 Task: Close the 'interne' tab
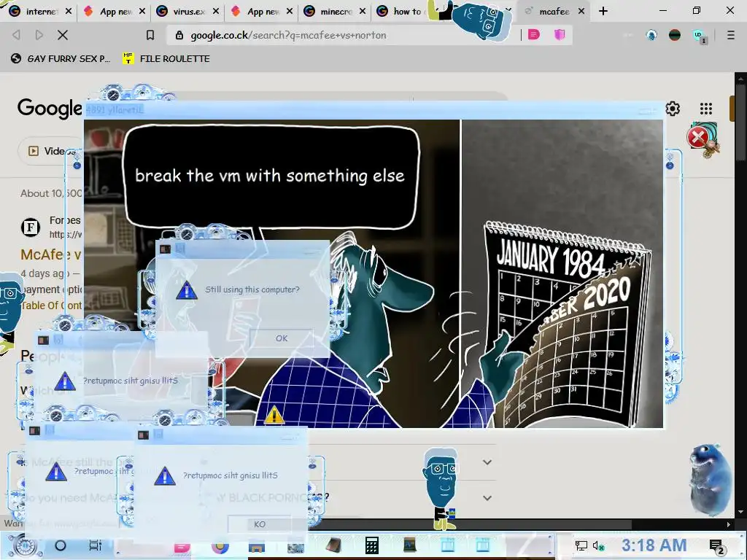(x=69, y=11)
